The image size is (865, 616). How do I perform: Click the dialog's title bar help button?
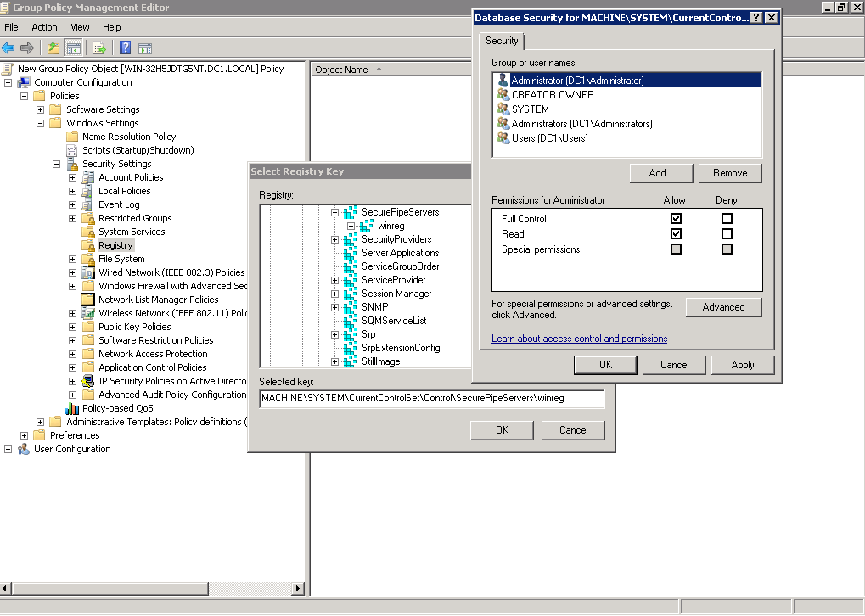756,17
